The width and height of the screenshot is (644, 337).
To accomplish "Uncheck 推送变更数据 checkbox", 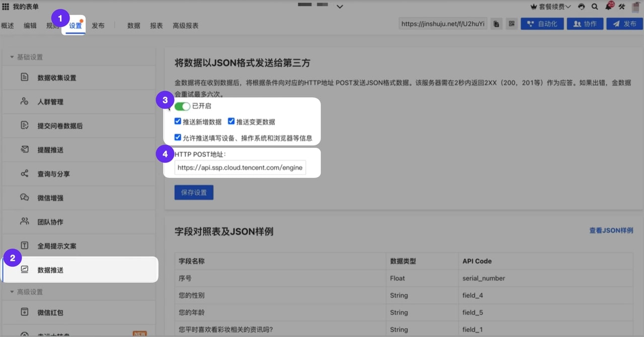I will point(230,121).
